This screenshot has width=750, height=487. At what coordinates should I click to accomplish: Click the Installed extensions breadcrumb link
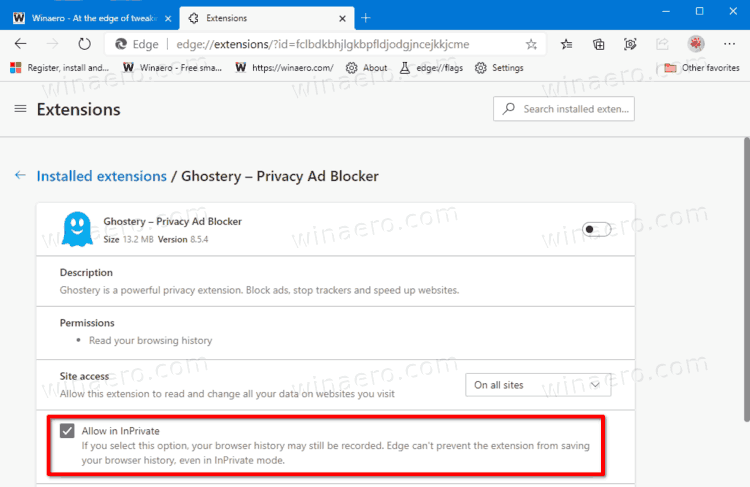(x=102, y=176)
